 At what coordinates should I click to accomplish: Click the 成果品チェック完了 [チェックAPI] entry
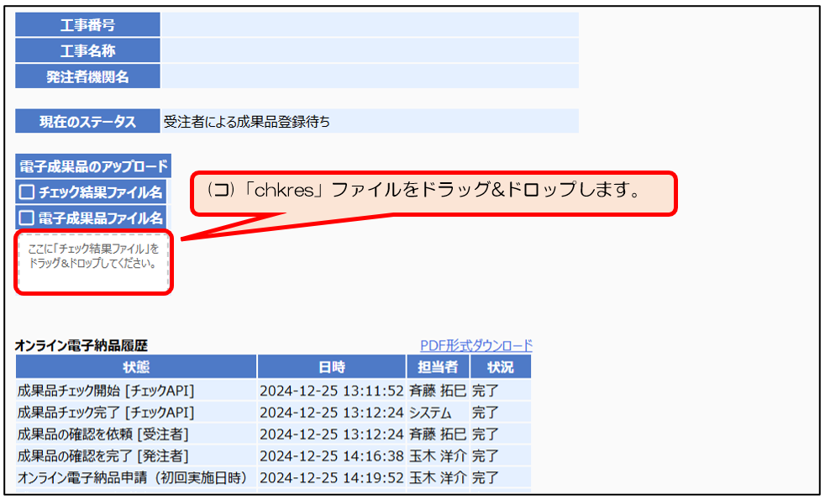click(106, 412)
